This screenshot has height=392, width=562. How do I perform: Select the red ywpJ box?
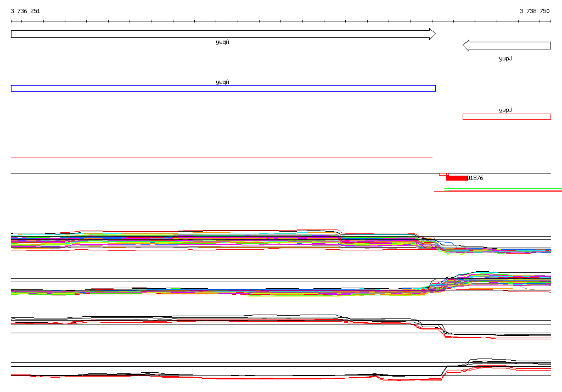pos(507,116)
